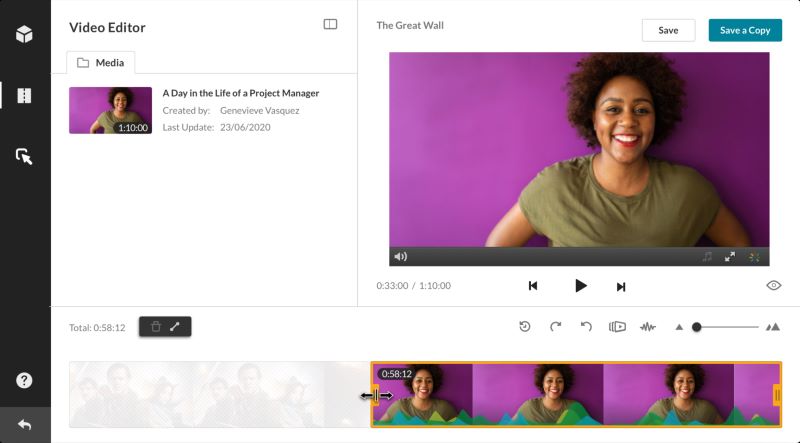Click the cube logo in the sidebar
Viewport: 800px width, 443px height.
coord(24,34)
